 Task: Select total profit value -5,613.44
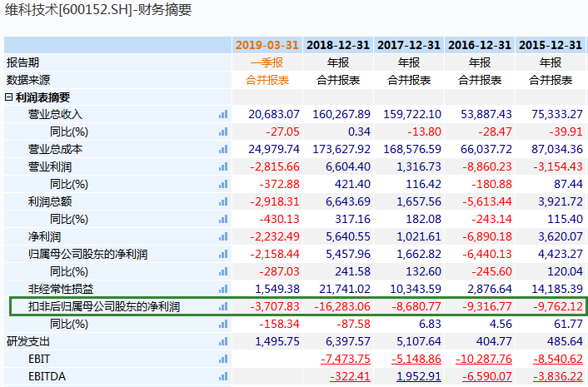[x=487, y=201]
